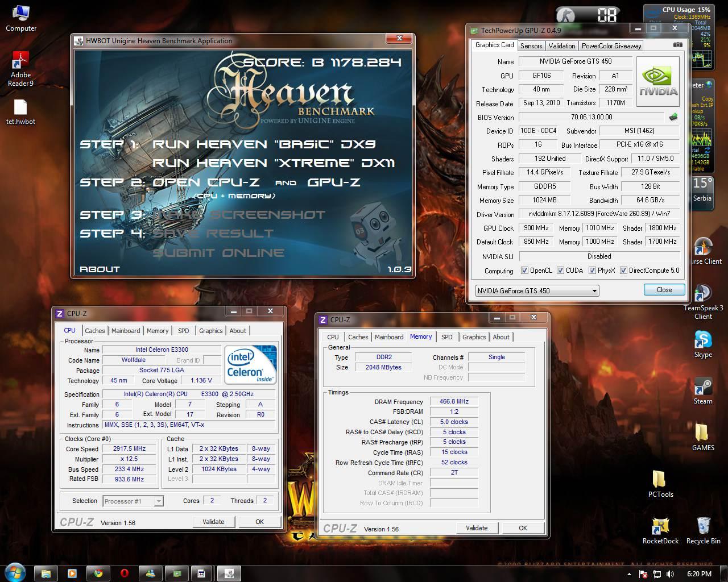Click the BIOS Version field 70.06.13.00.00

pyautogui.click(x=591, y=117)
